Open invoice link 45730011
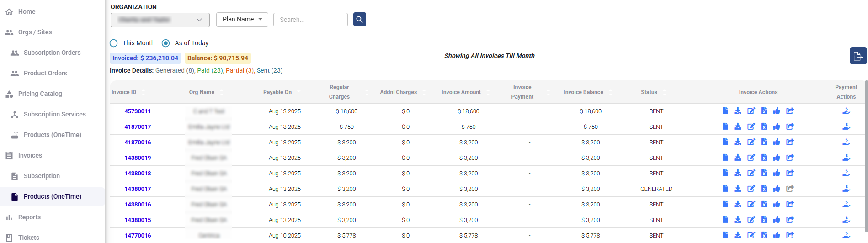The width and height of the screenshot is (868, 243). (x=138, y=111)
